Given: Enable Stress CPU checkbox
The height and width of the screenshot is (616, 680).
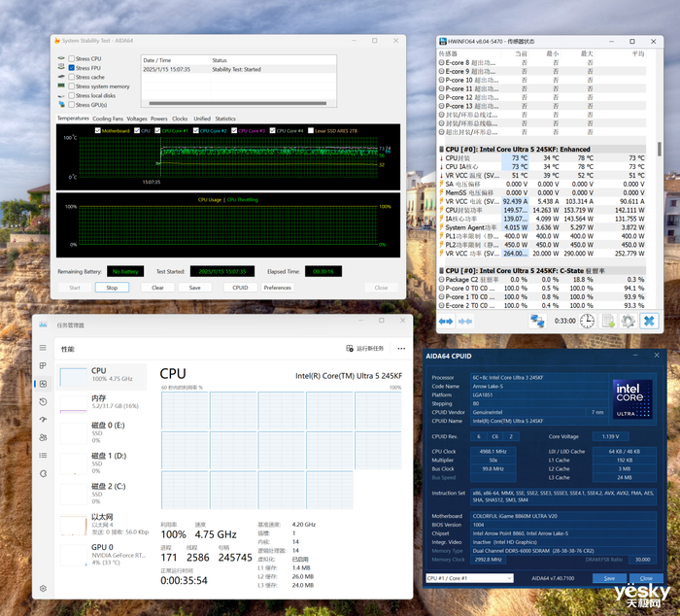Looking at the screenshot, I should click(72, 58).
